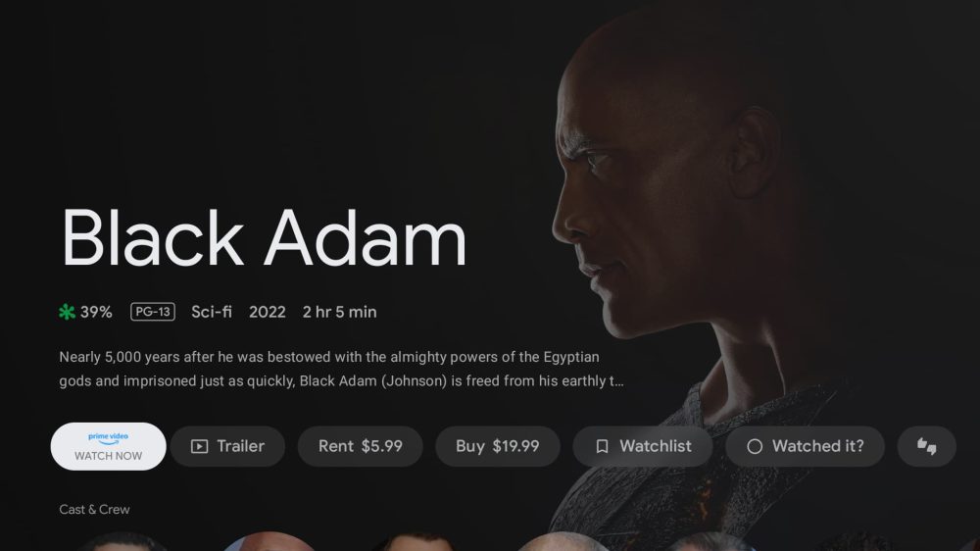Select the first cast member thumbnail
Screen dimensions: 980x551
[122, 541]
